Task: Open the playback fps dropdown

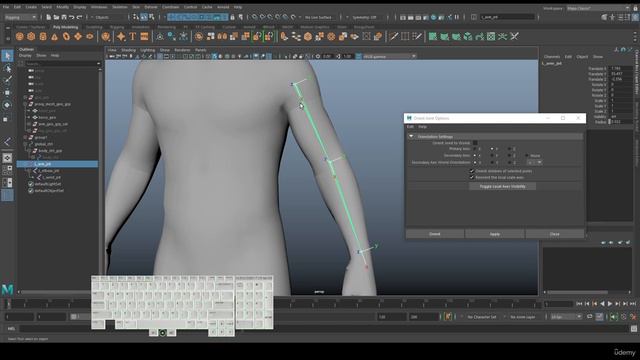Action: tap(565, 317)
